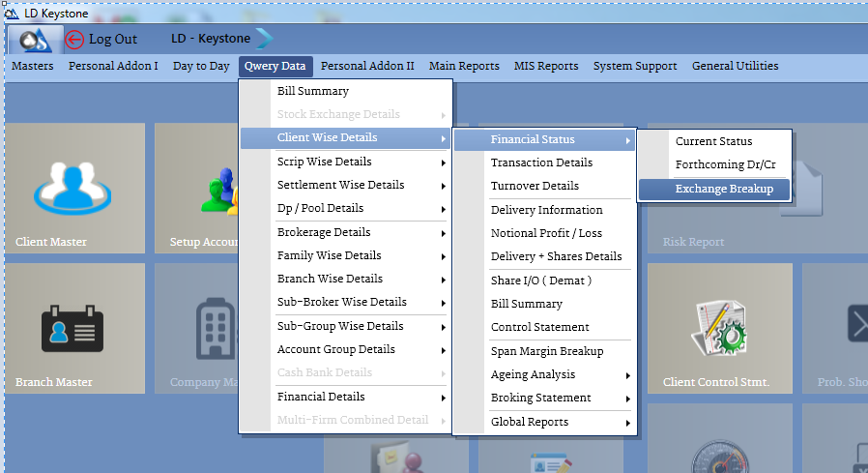Select Span Margin Breakup option
The image size is (868, 473).
[546, 351]
